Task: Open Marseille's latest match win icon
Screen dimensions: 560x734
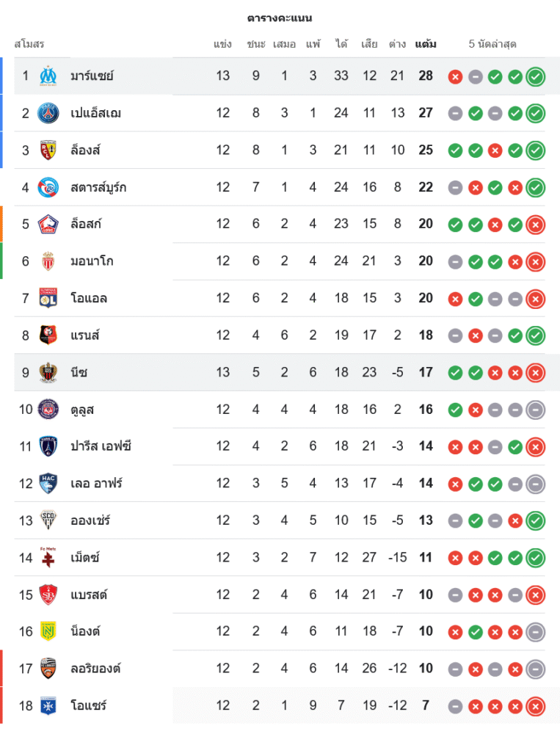Action: click(x=536, y=76)
